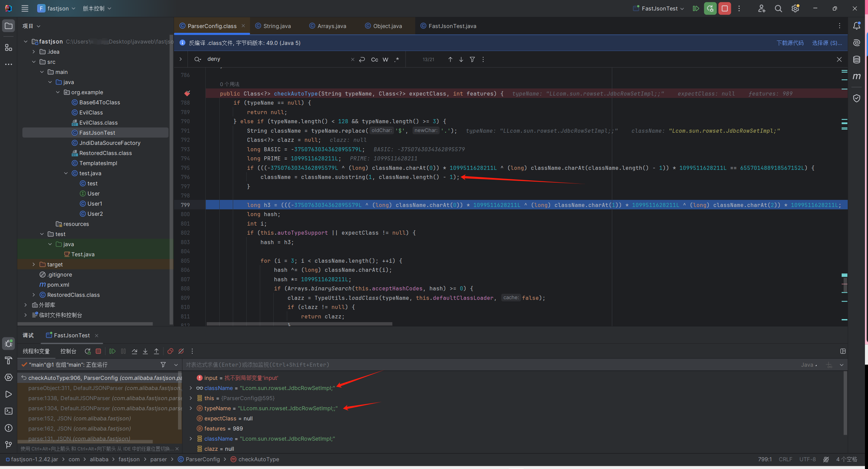The width and height of the screenshot is (868, 469).
Task: Collapse the src folder
Action: point(33,62)
